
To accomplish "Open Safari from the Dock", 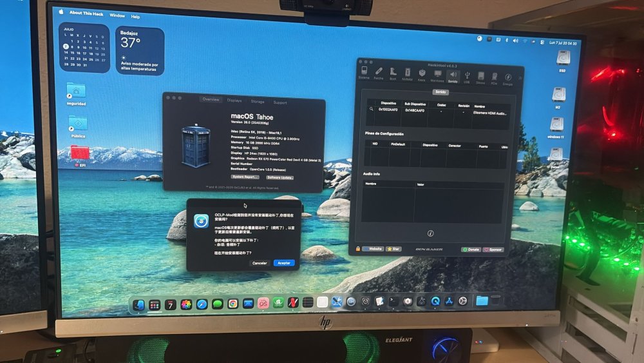I will [202, 304].
